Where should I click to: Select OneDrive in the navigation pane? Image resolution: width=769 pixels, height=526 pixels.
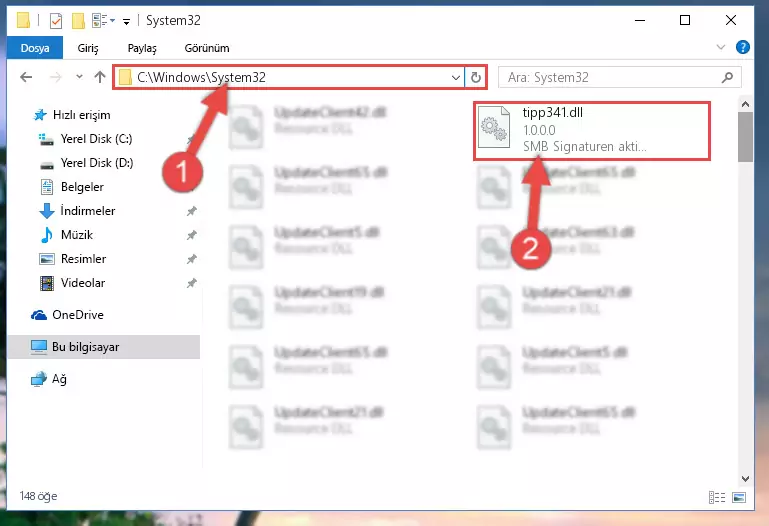coord(78,315)
